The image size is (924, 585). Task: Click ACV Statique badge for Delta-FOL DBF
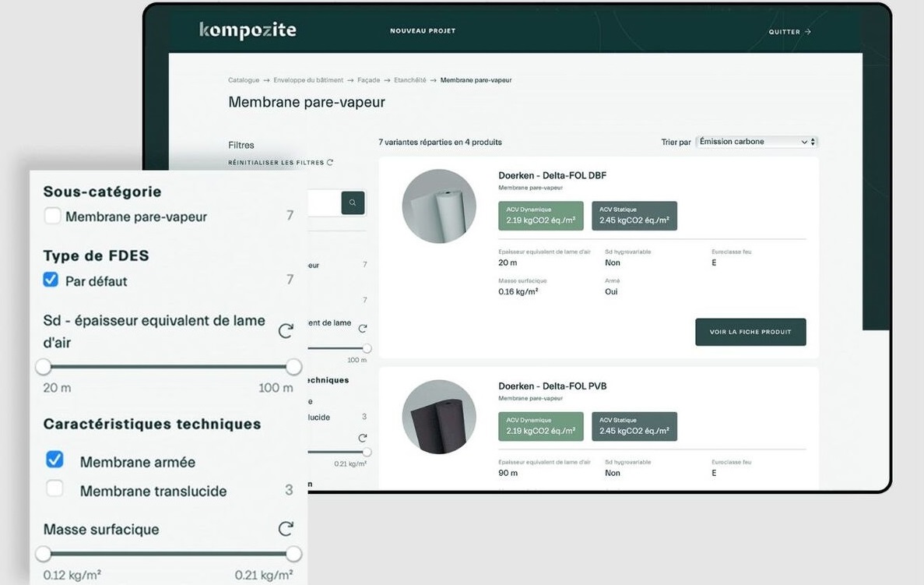coord(634,216)
